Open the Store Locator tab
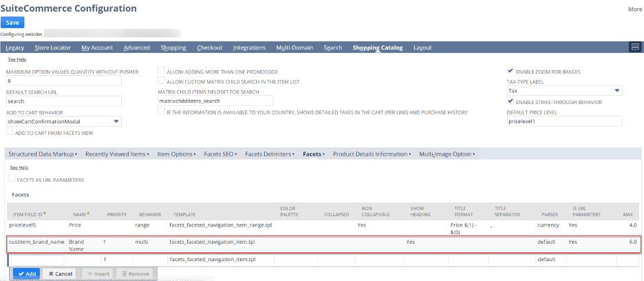This screenshot has height=281, width=644. click(52, 48)
